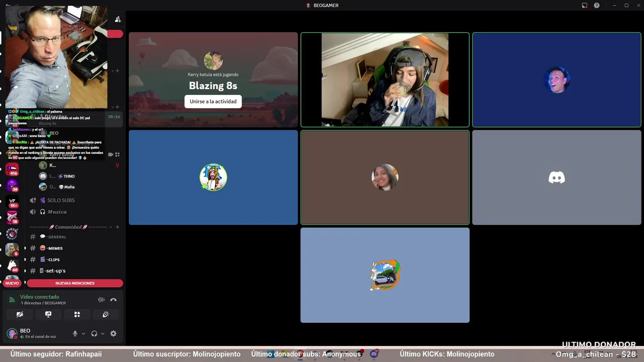Select the dark blue tile with laughing avatar
Screen dimensions: 644x362
point(556,80)
